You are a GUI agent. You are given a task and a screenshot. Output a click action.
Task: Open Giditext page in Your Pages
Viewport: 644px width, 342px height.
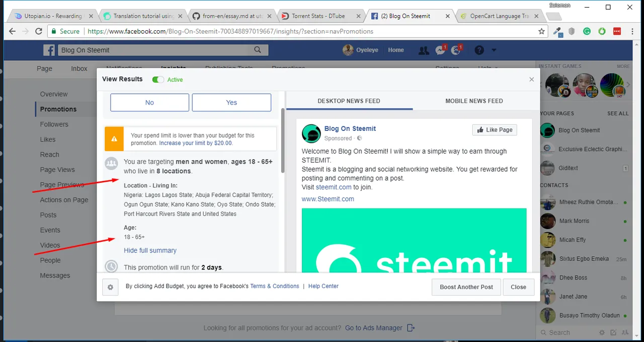pos(584,168)
